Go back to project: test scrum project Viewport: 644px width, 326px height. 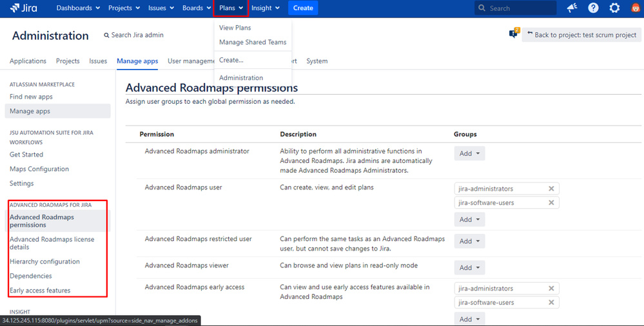pos(581,35)
